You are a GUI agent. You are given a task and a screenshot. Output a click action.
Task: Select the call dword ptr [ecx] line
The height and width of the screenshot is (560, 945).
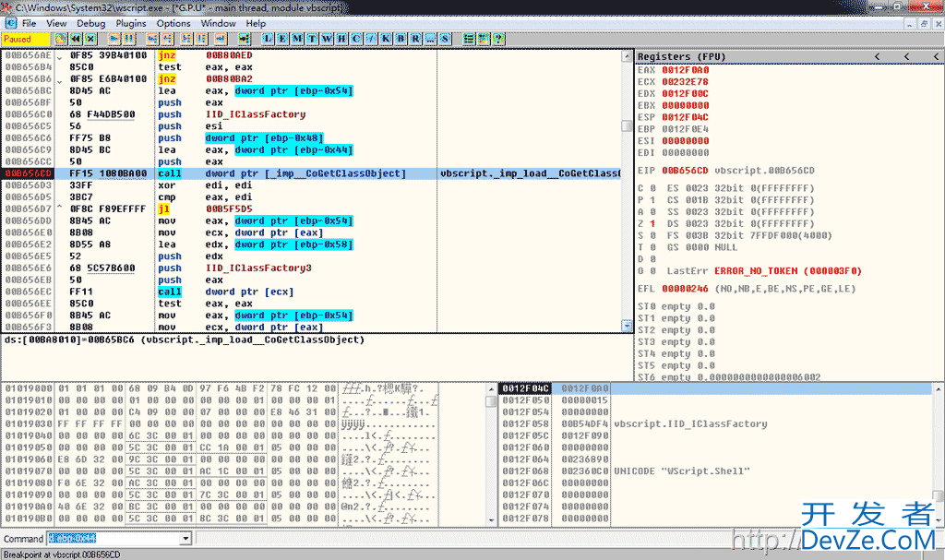[x=312, y=292]
